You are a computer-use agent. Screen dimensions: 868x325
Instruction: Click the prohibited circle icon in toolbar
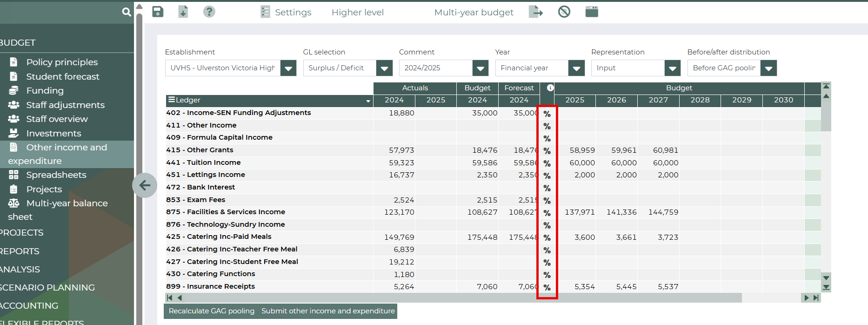564,12
